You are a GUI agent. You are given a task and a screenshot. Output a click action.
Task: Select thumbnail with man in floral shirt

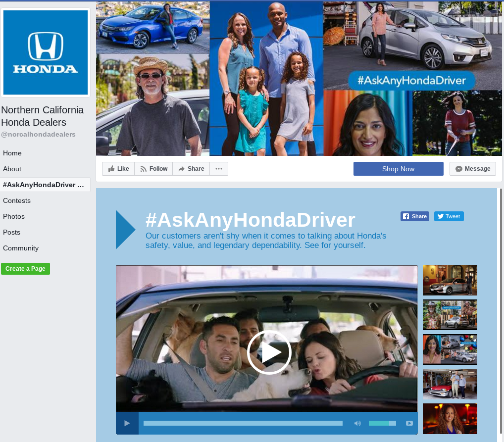pyautogui.click(x=450, y=315)
